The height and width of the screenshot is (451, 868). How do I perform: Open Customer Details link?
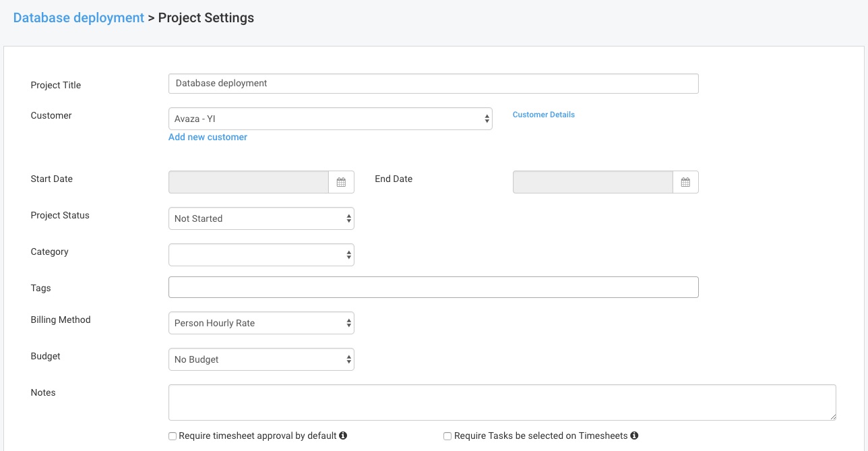coord(543,115)
